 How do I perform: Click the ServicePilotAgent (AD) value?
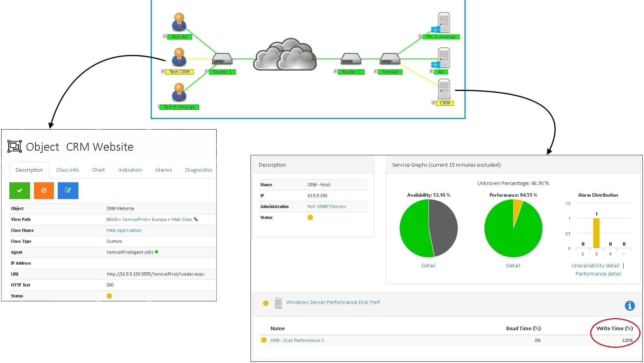click(130, 252)
